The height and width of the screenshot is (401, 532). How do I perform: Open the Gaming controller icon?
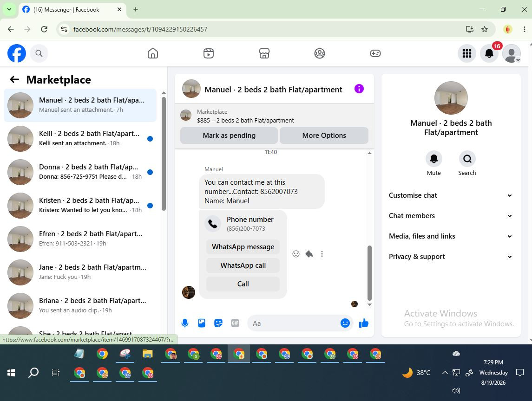point(375,53)
